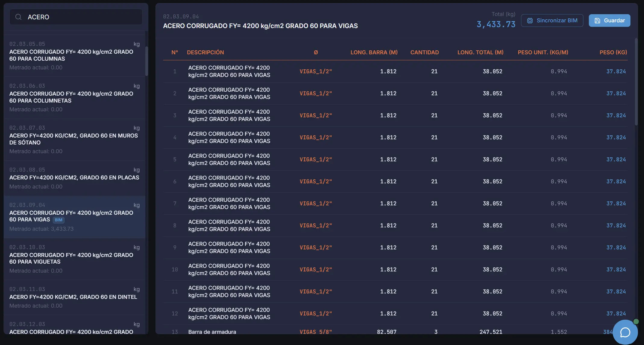Click the ACERO search input field
Viewport: 644px width, 345px height.
[76, 17]
